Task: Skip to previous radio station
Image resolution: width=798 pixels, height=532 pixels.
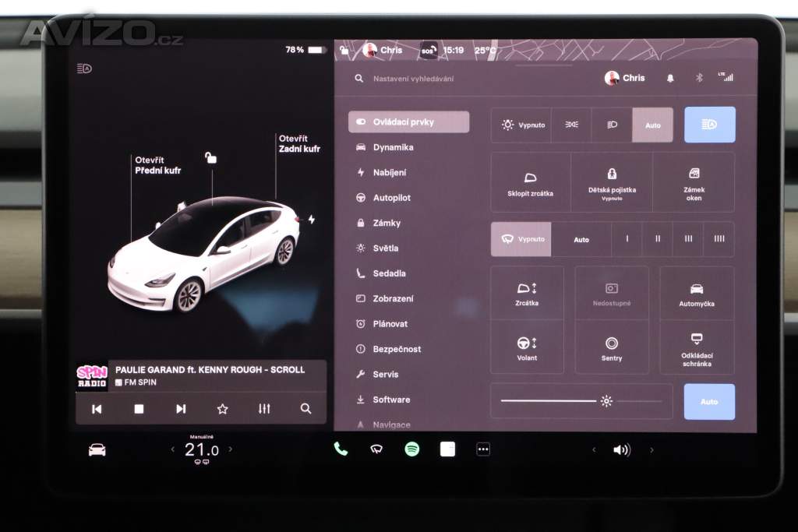Action: [x=97, y=409]
